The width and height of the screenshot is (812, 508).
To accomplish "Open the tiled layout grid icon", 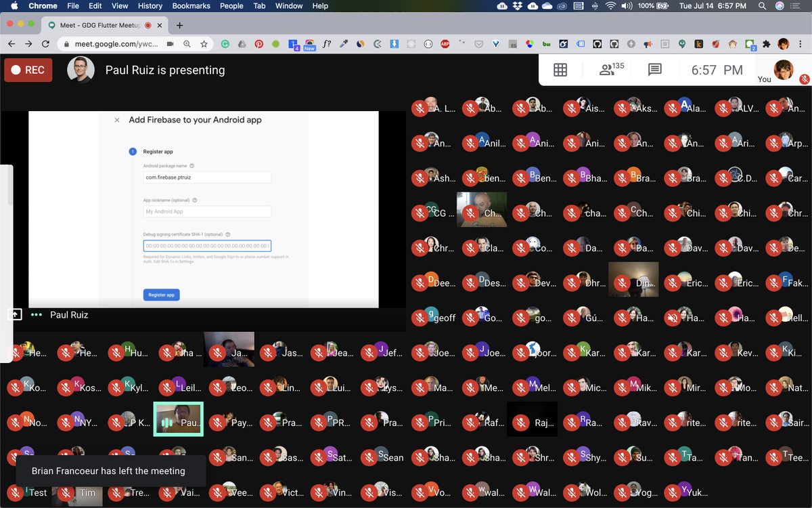I will 560,70.
